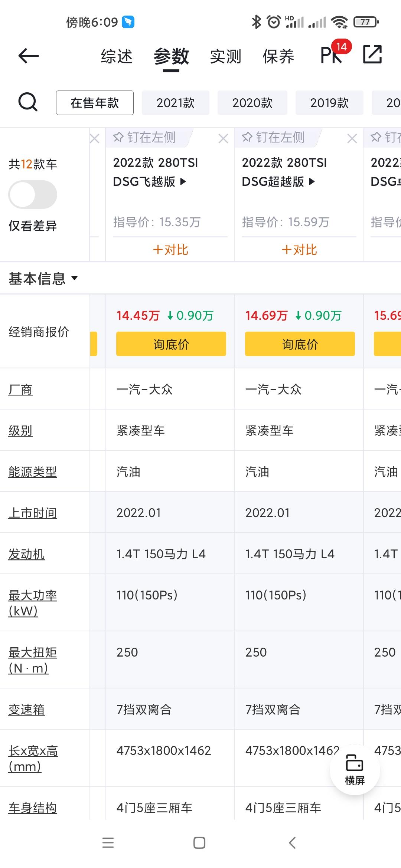Tap 飞越版 launch date 2022.01
401x868 pixels.
(138, 513)
